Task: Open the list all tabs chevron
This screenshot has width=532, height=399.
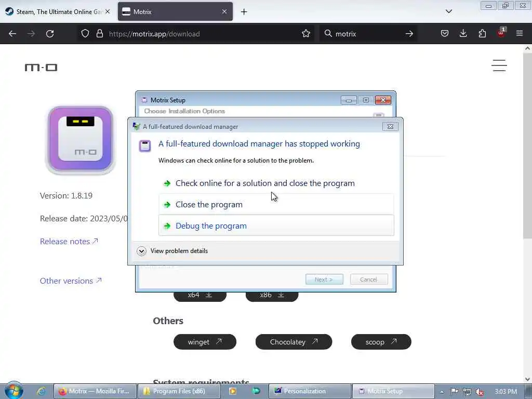Action: [x=448, y=11]
